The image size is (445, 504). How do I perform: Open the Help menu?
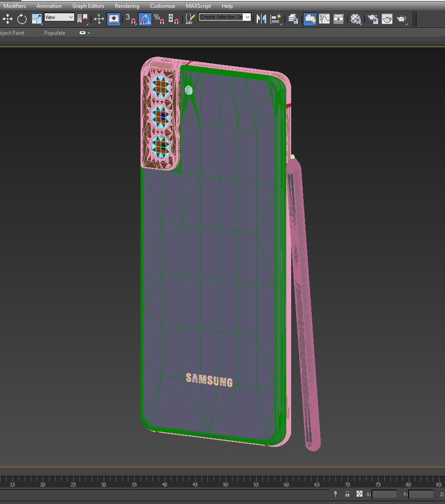[227, 6]
